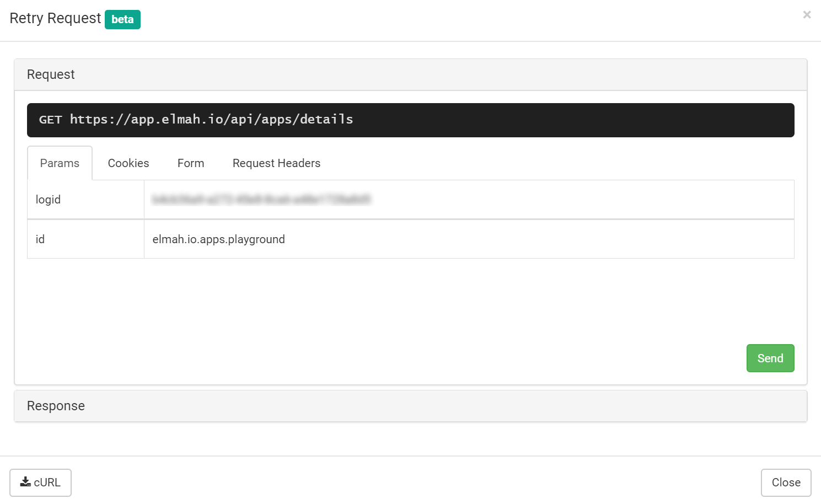The image size is (821, 504).
Task: Select the id value elmah.io.apps.playground
Action: [x=219, y=239]
